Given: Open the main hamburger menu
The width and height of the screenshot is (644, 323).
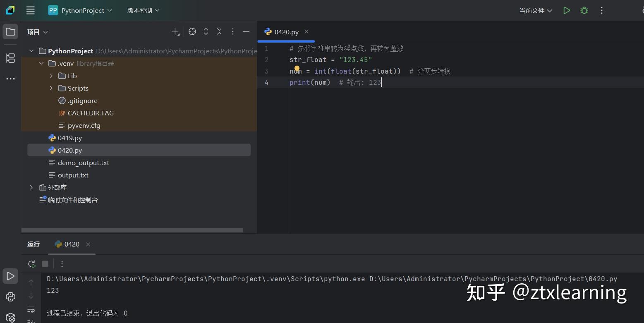Looking at the screenshot, I should [x=30, y=10].
